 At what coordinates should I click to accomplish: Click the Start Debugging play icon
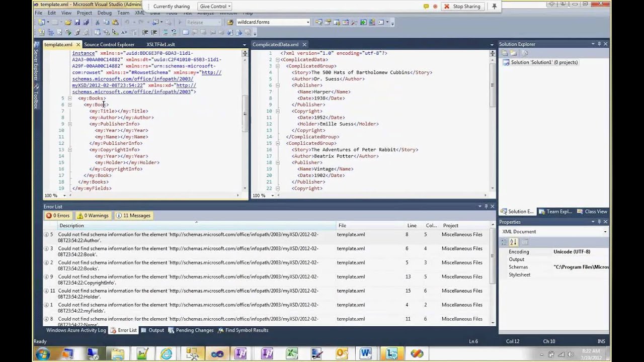(180, 22)
